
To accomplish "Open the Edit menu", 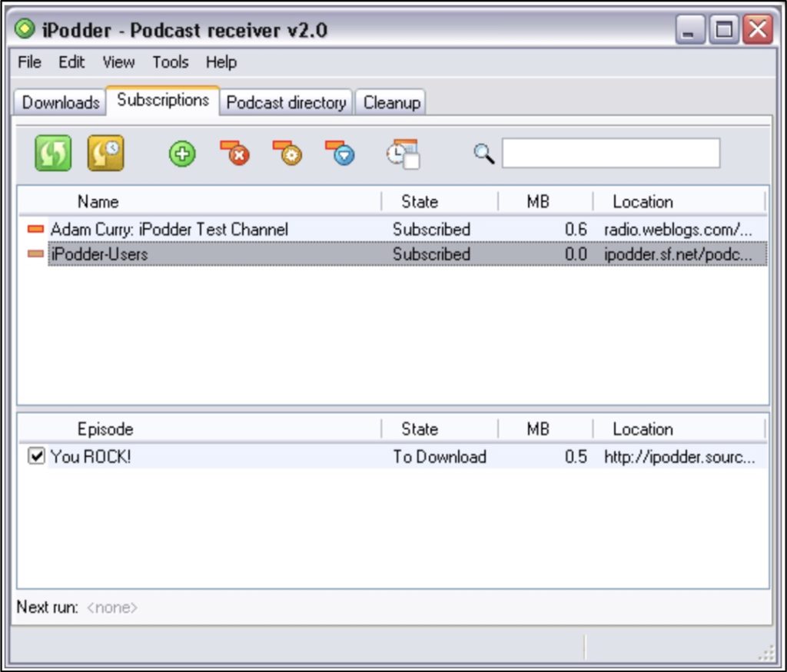I will [71, 62].
